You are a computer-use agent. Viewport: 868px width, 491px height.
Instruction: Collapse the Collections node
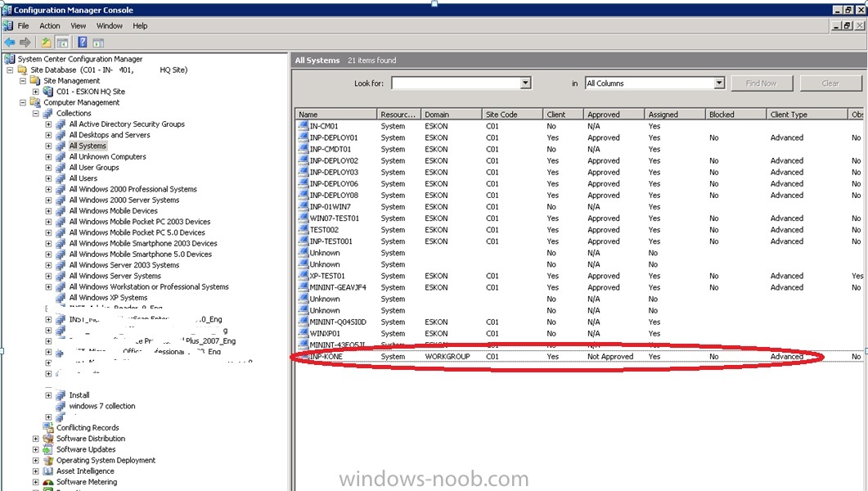35,114
